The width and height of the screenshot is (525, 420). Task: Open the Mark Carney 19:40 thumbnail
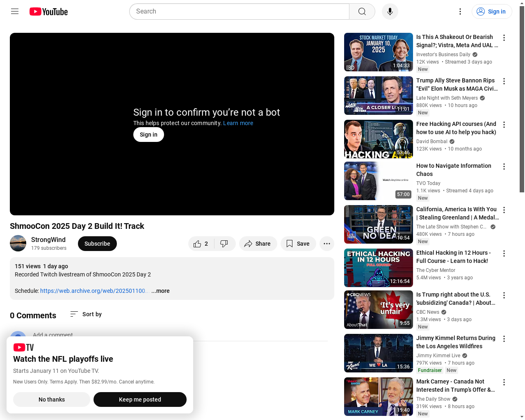tap(379, 397)
